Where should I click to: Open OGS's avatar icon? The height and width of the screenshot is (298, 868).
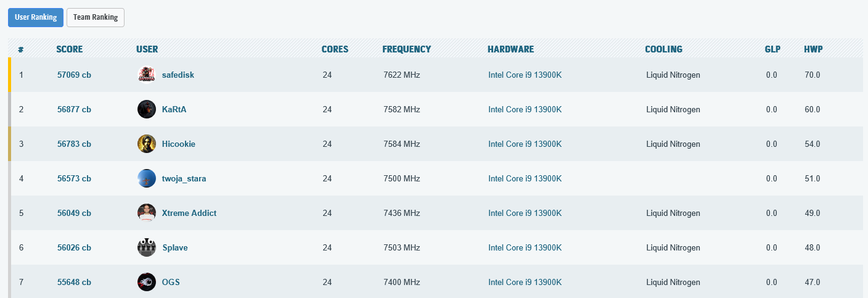[x=147, y=282]
